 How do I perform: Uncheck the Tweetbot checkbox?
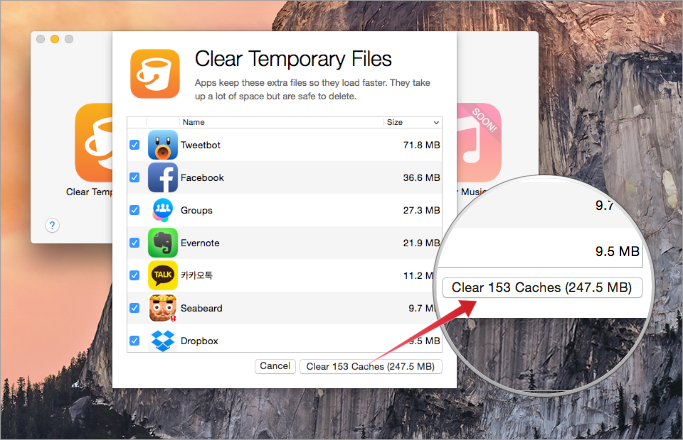(135, 145)
